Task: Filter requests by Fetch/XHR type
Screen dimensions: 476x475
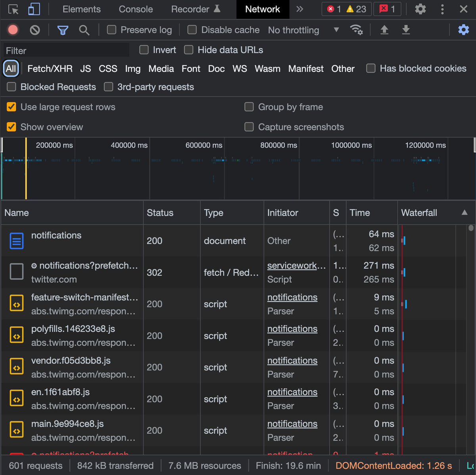Action: [50, 69]
